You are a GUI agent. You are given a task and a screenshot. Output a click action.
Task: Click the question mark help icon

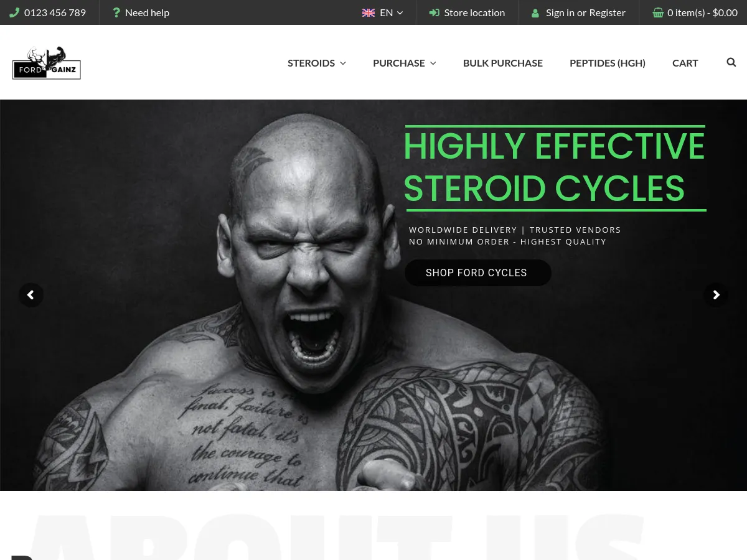116,12
